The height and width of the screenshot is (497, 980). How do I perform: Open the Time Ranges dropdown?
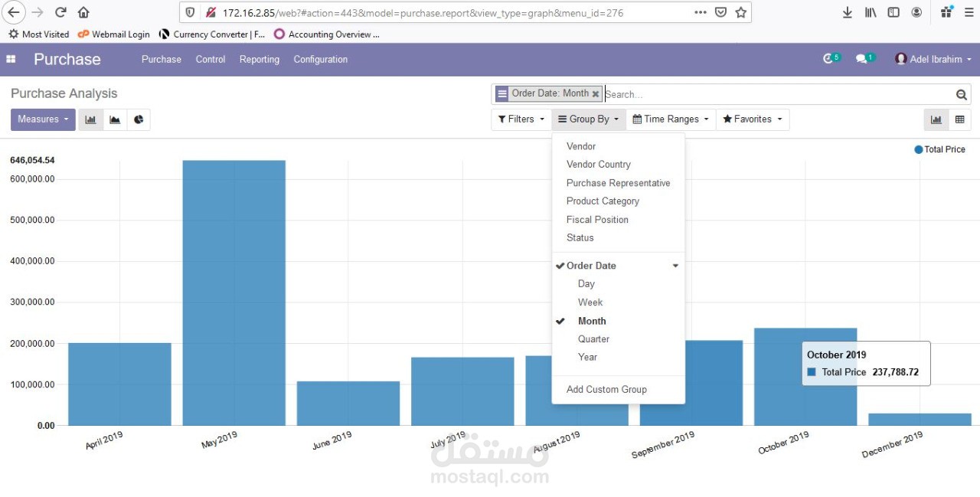point(670,119)
